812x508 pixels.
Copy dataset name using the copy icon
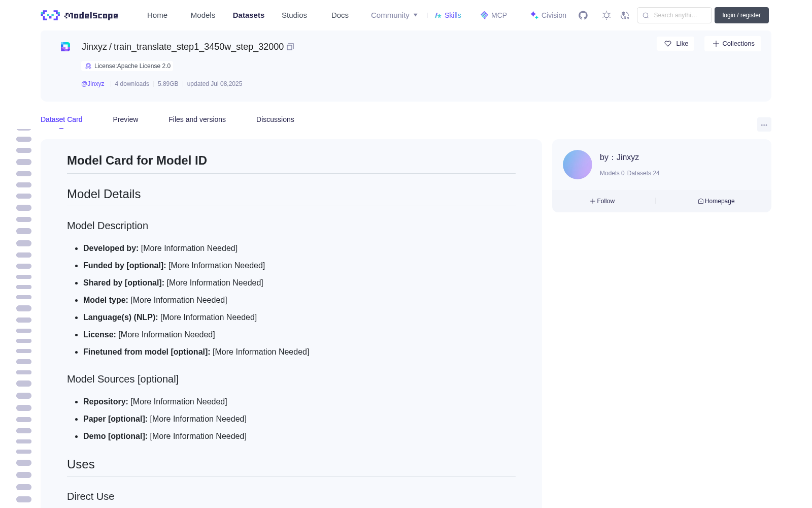click(x=290, y=47)
